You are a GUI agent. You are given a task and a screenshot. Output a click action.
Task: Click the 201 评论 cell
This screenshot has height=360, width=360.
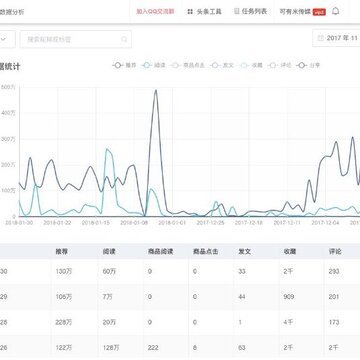click(x=334, y=297)
